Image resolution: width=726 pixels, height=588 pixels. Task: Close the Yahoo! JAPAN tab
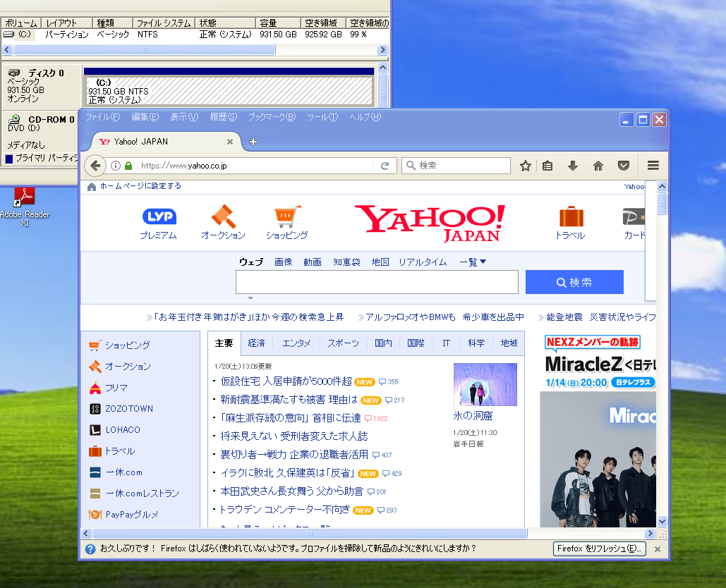point(230,142)
